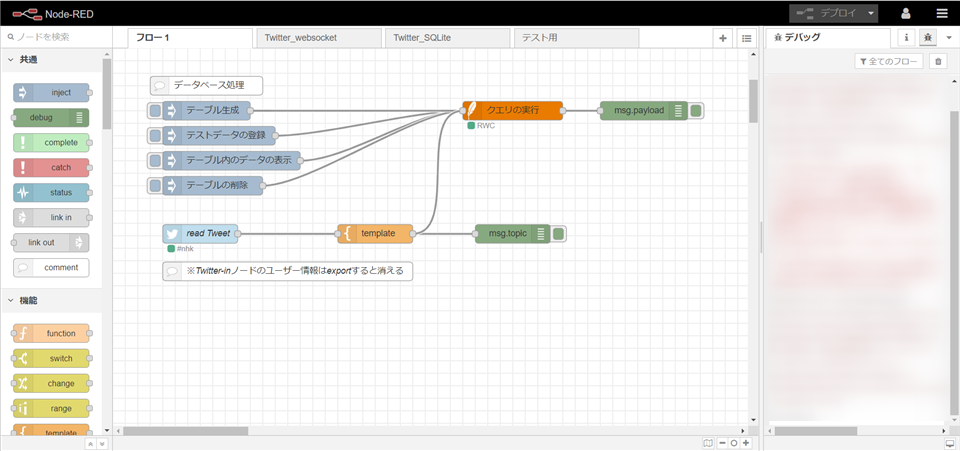
Task: Collapse the 機能 palette category
Action: coord(51,300)
